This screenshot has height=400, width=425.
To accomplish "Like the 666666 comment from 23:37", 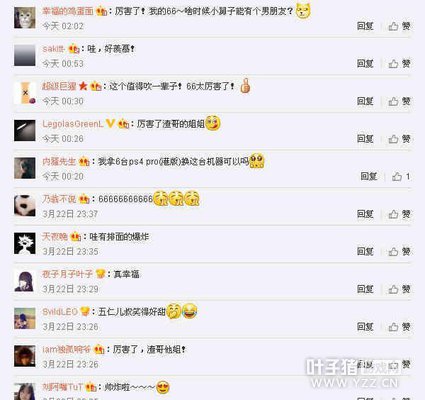I will 399,214.
